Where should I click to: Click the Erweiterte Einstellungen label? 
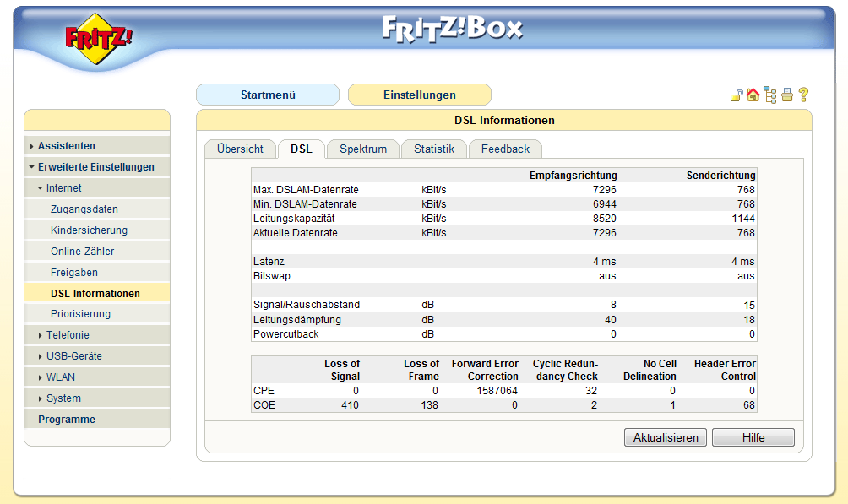[x=96, y=167]
